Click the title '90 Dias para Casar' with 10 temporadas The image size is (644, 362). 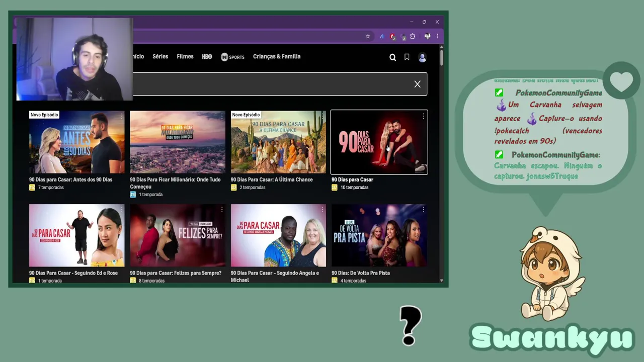[x=352, y=179]
